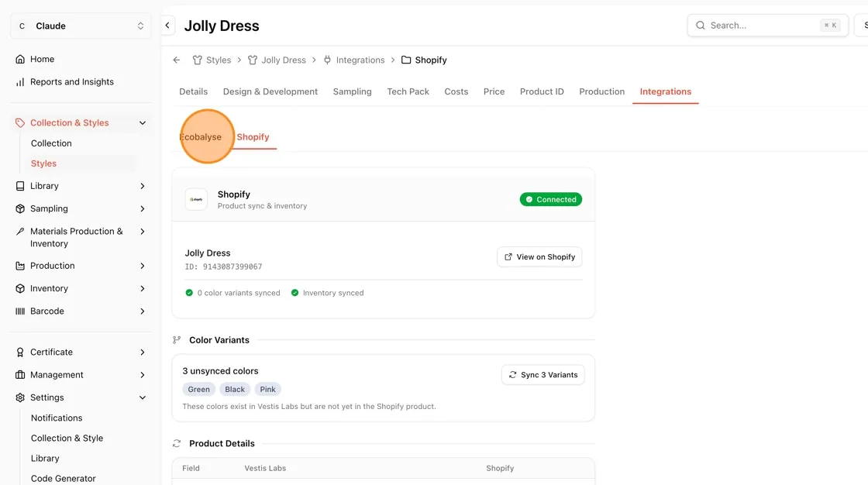Click the green Connected status badge

(551, 199)
